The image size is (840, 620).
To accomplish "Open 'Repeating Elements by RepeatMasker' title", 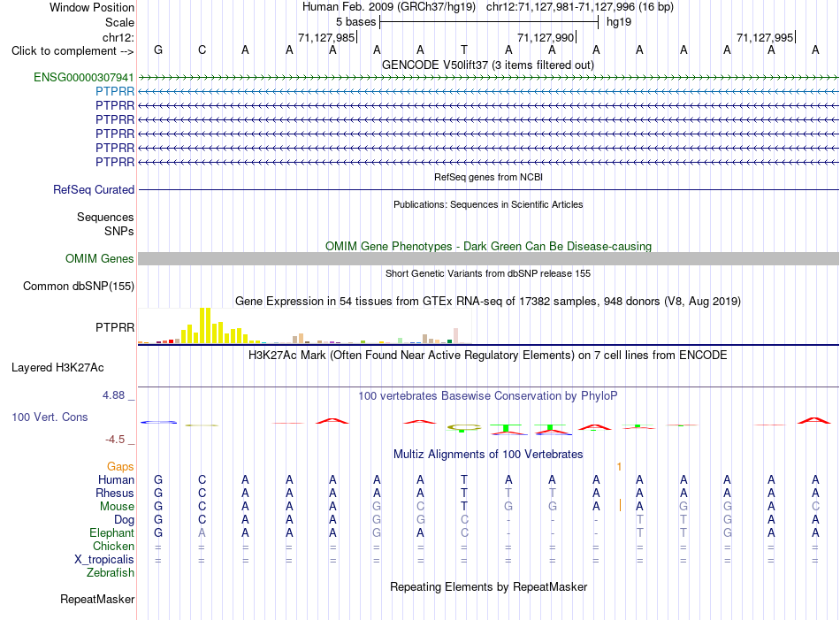I will pyautogui.click(x=488, y=586).
